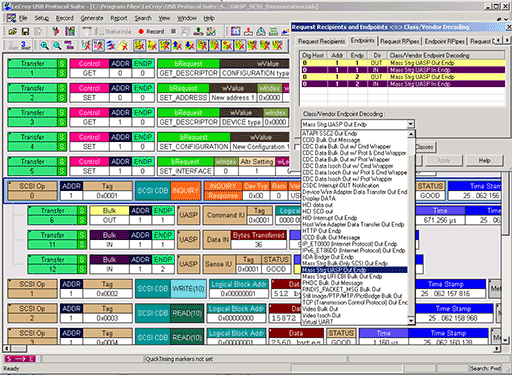Click the upload arrow toolbar icon
Image resolution: width=512 pixels, height=375 pixels.
(199, 31)
